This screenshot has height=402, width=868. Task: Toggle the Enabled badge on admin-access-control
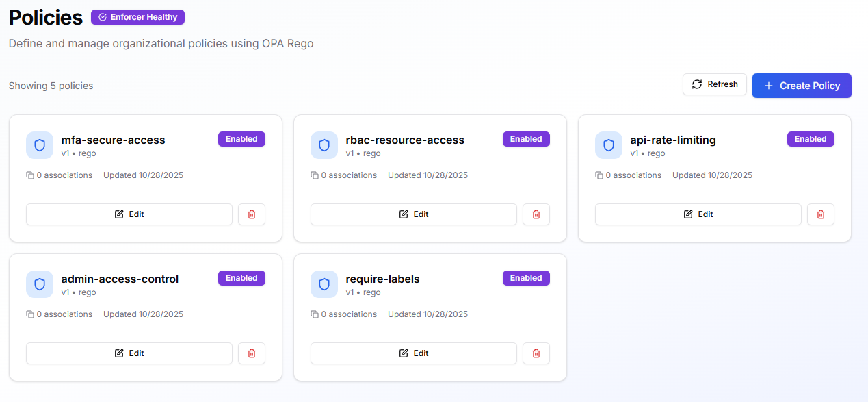(x=241, y=277)
